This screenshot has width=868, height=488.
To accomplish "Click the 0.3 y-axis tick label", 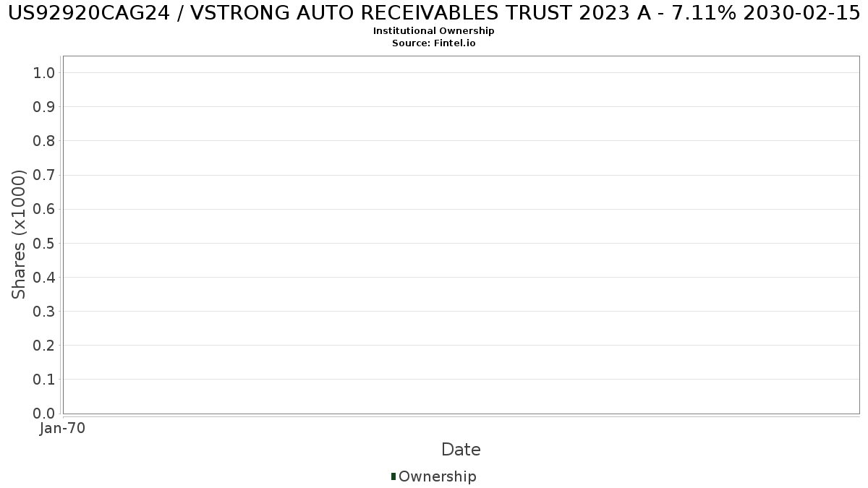I will (x=44, y=311).
